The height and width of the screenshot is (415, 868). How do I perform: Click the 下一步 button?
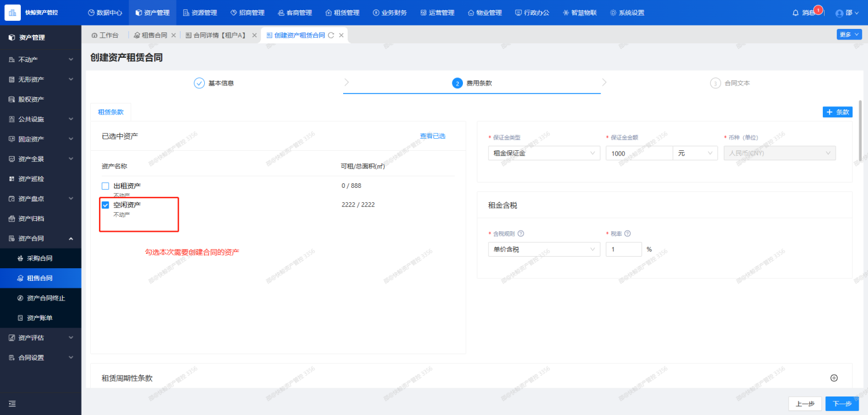pyautogui.click(x=842, y=403)
